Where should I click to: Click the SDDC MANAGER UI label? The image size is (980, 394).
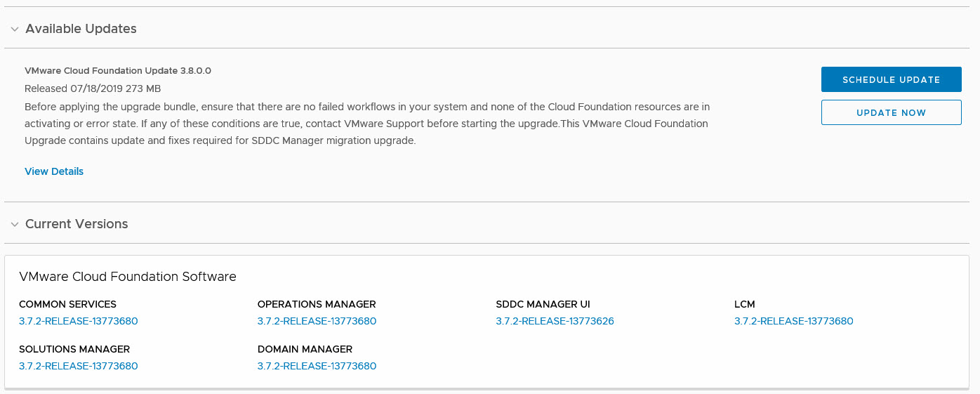(x=543, y=305)
